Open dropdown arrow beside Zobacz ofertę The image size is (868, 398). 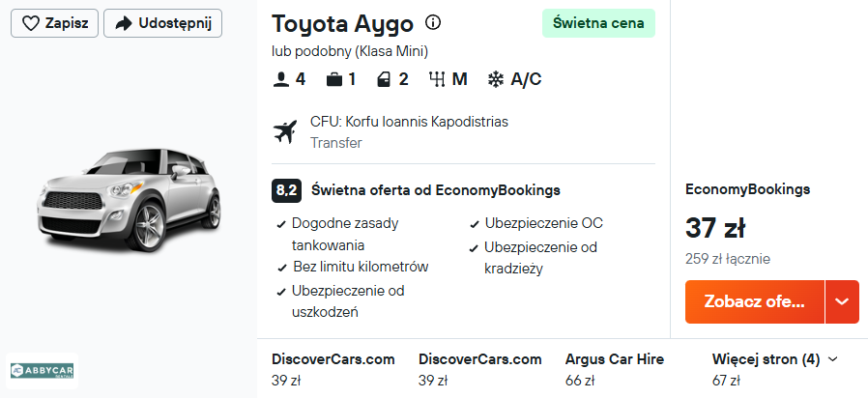pyautogui.click(x=841, y=301)
